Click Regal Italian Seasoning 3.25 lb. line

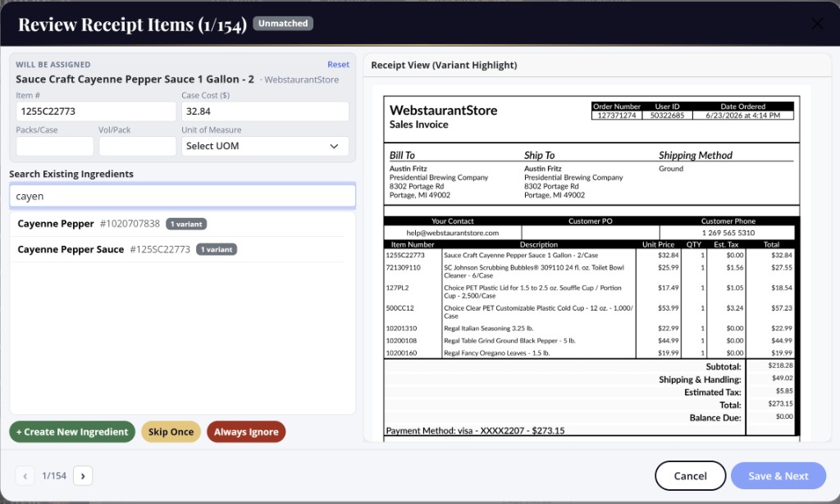pos(488,329)
